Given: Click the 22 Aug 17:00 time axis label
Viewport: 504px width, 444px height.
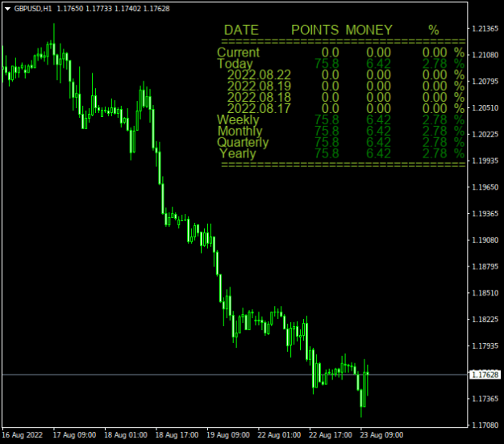Looking at the screenshot, I should point(331,435).
